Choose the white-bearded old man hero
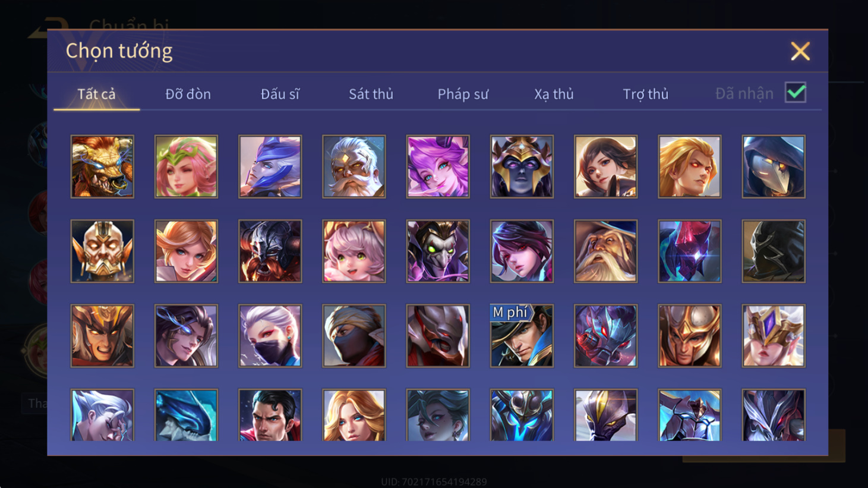868x488 pixels. 354,166
